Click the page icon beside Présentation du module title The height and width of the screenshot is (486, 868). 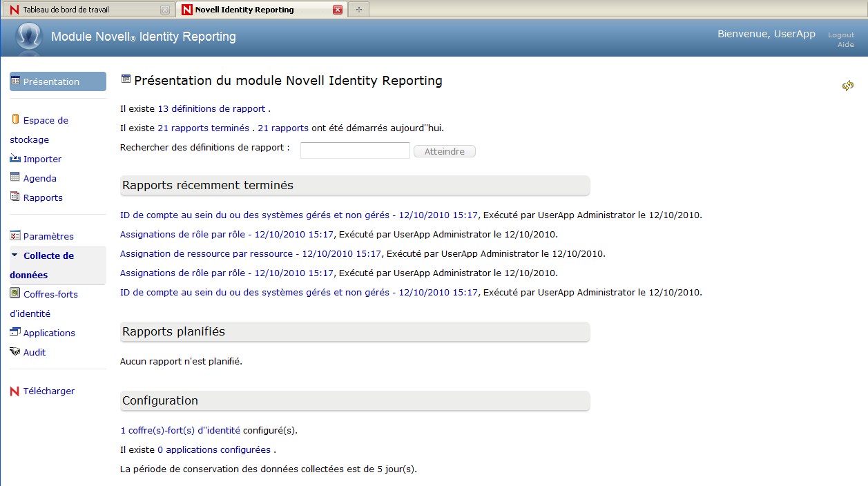[126, 79]
